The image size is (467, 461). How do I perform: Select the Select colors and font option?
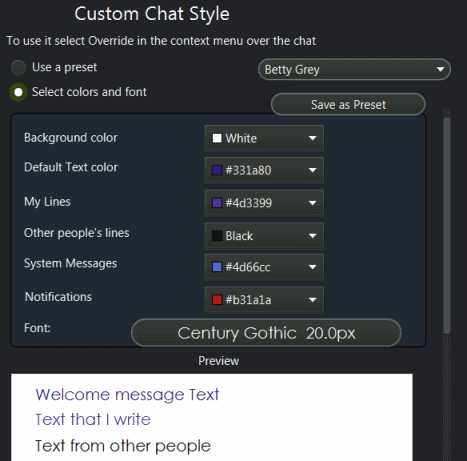[x=18, y=92]
